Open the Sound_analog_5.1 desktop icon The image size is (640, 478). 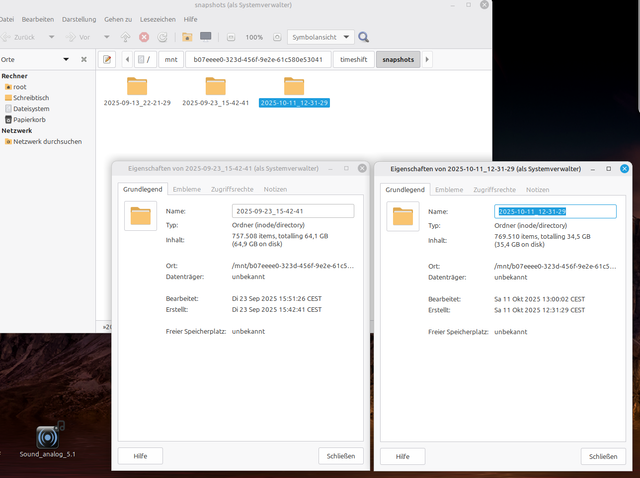click(48, 439)
